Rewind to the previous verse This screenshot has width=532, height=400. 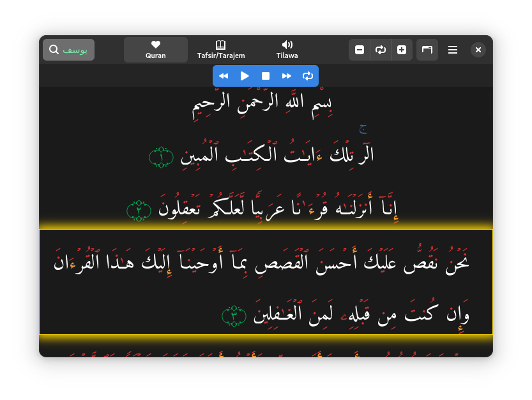coord(224,76)
